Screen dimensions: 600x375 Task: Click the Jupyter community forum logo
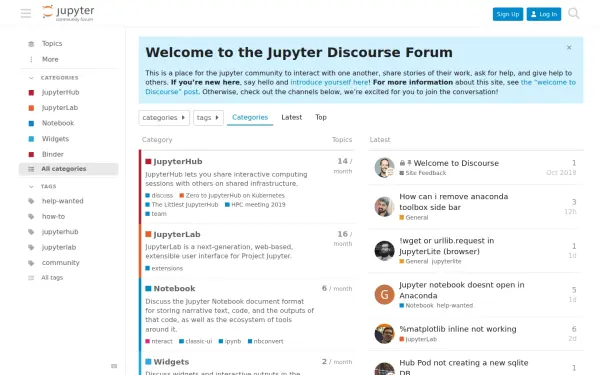[x=68, y=13]
